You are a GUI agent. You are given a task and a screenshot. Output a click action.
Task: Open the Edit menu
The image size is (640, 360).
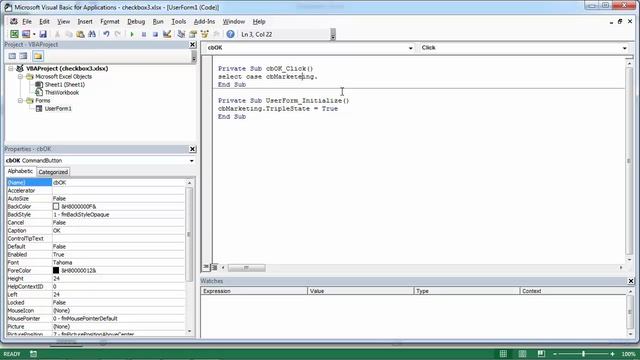click(44, 22)
